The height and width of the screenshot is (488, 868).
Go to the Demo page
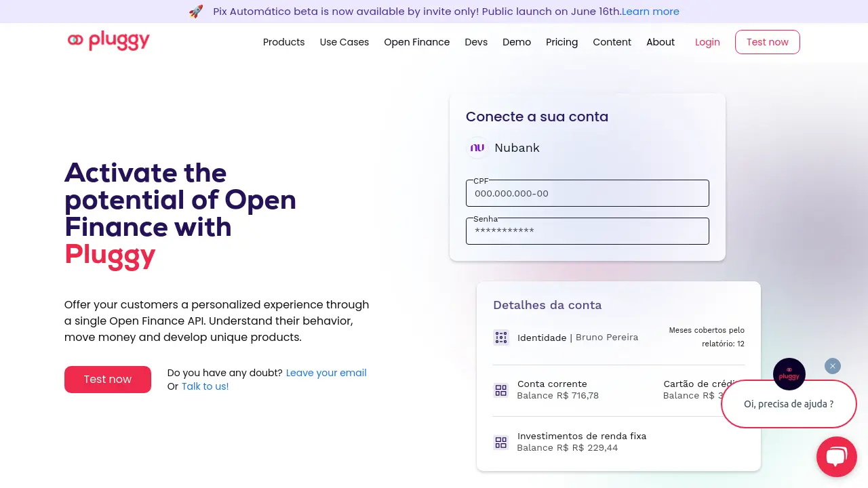point(517,42)
